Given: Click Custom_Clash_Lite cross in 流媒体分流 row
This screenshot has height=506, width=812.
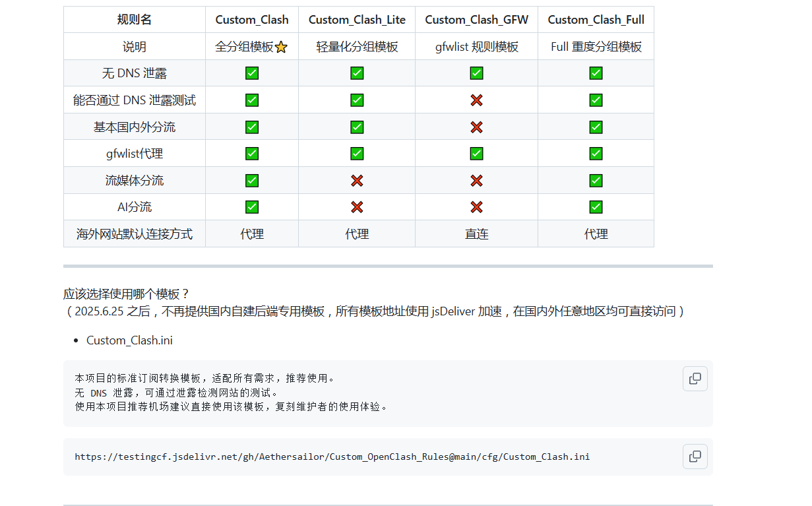Looking at the screenshot, I should point(357,180).
